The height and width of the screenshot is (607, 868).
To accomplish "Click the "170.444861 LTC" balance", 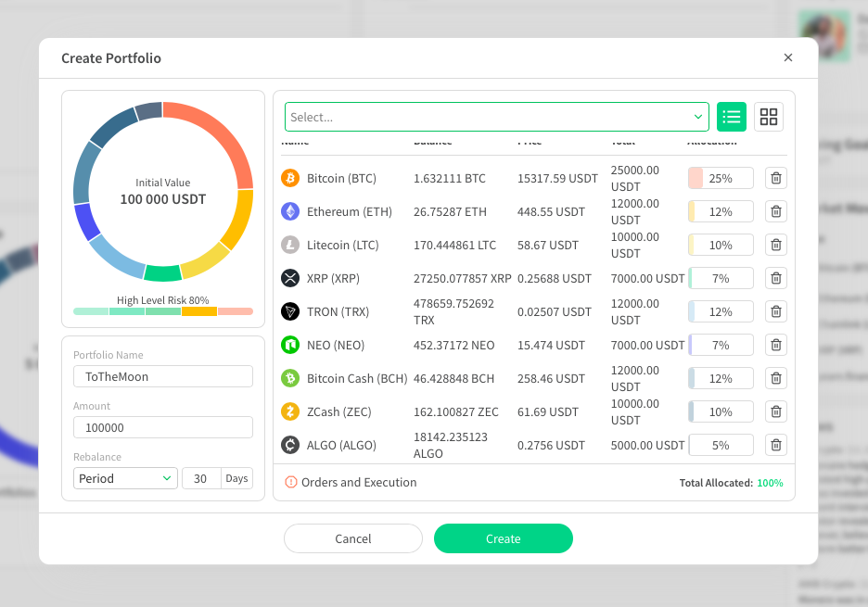I will click(x=454, y=245).
